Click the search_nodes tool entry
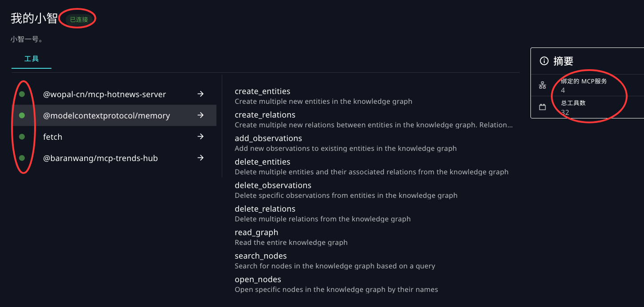 click(260, 256)
